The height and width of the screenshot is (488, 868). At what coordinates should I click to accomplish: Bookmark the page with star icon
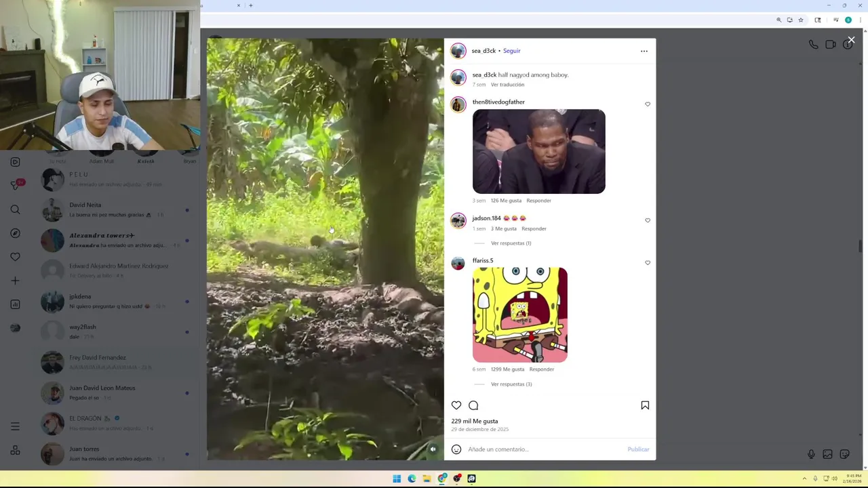801,20
